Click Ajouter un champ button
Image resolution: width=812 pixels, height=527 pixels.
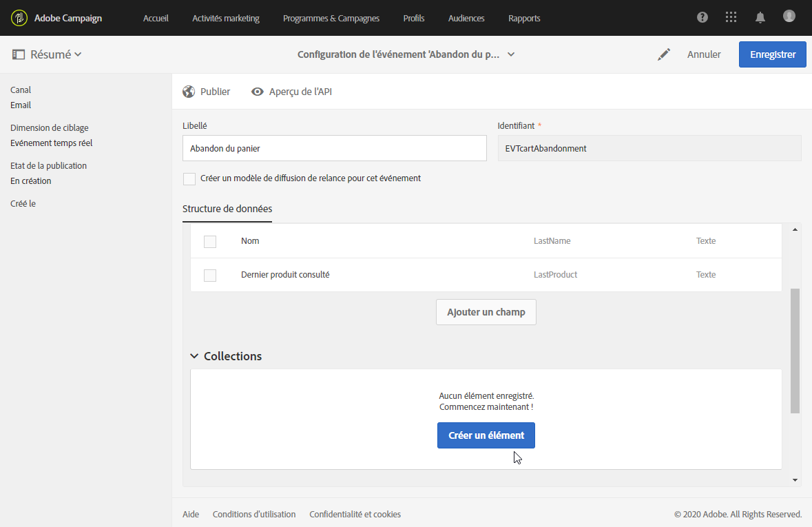pyautogui.click(x=486, y=312)
